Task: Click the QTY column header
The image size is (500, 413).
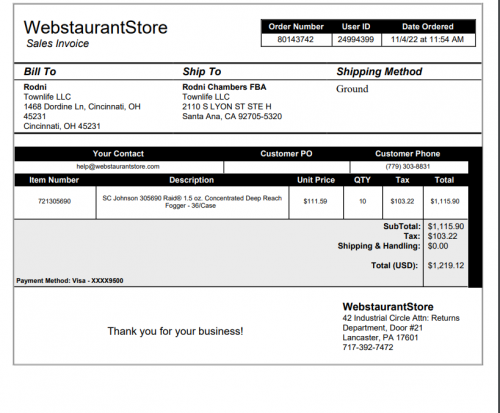Action: click(x=362, y=180)
